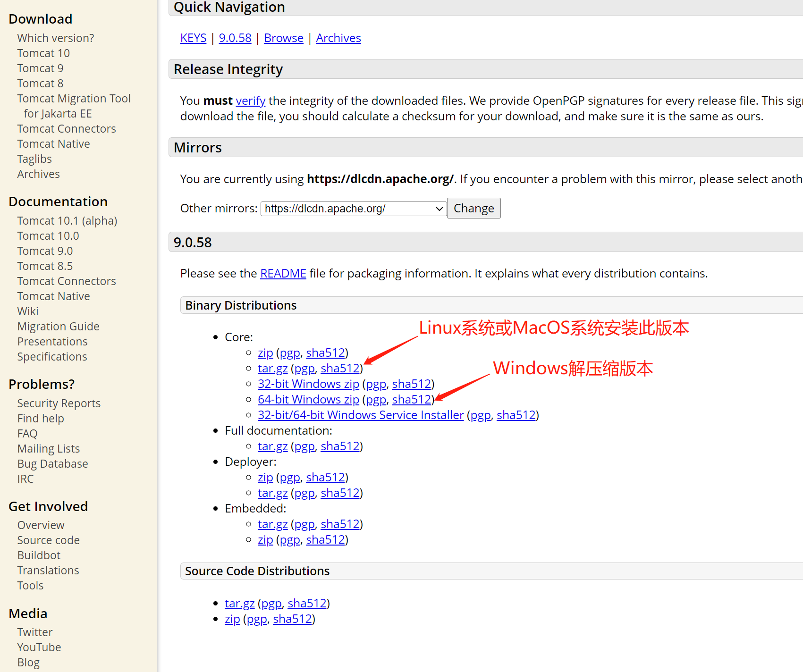This screenshot has width=803, height=672.
Task: Open Tomcat 10.1 (alpha) documentation
Action: pyautogui.click(x=67, y=221)
